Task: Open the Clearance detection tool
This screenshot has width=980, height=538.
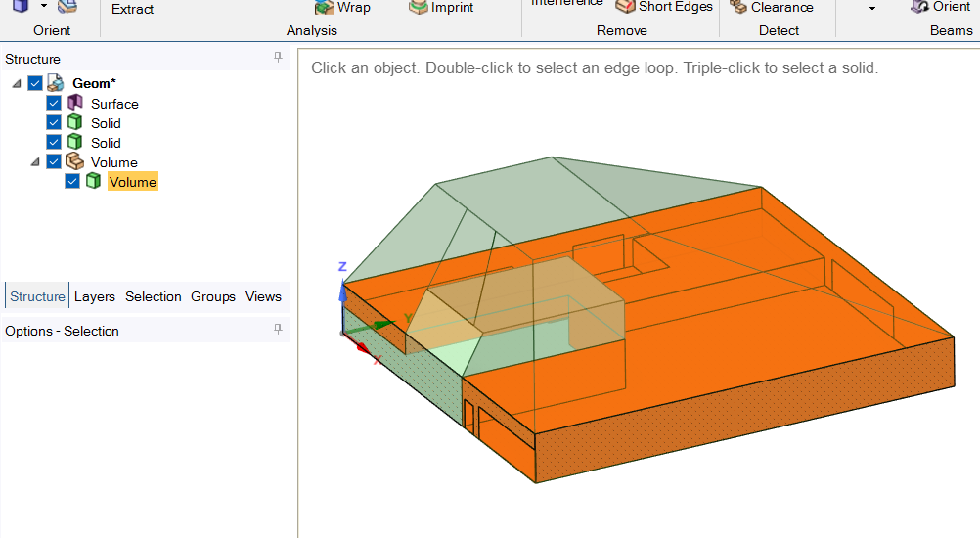Action: pos(739,8)
